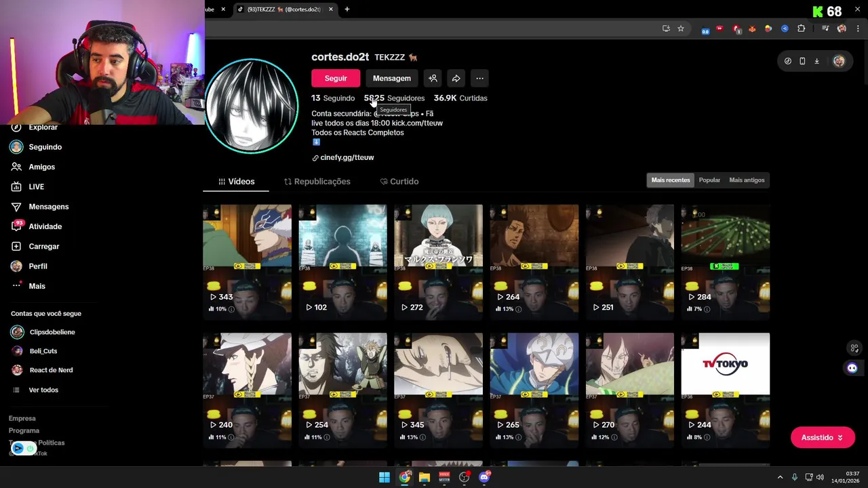
Task: Click Carregar upload in sidebar
Action: (35, 247)
